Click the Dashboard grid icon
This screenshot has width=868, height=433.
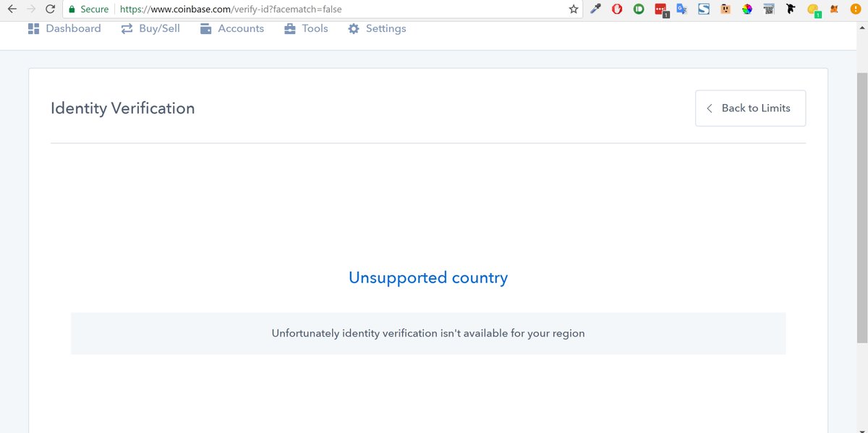[33, 28]
